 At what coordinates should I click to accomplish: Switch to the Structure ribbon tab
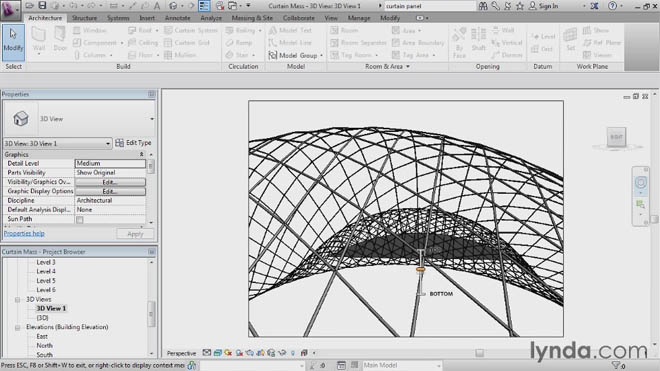[84, 18]
